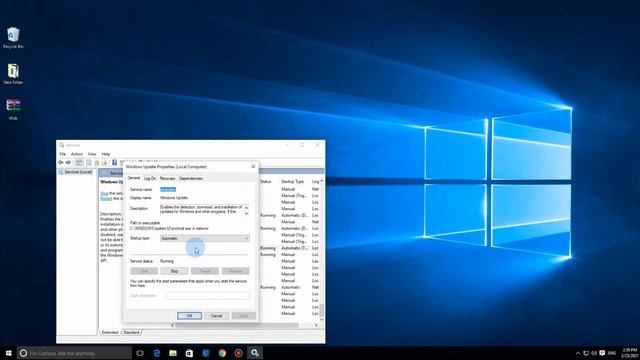Switch to the Recovery tab
The image size is (640, 360).
click(167, 178)
